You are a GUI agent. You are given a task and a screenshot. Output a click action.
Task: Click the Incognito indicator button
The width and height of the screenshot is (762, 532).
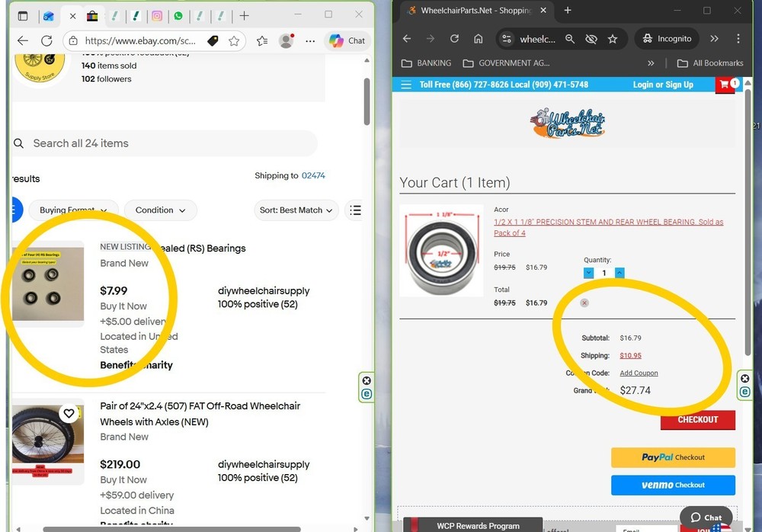click(667, 38)
